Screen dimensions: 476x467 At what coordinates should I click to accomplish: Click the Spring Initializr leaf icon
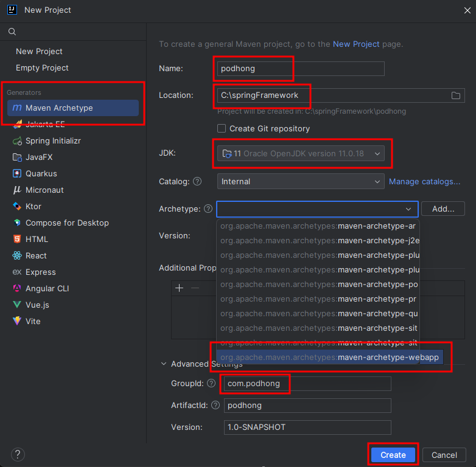click(17, 141)
